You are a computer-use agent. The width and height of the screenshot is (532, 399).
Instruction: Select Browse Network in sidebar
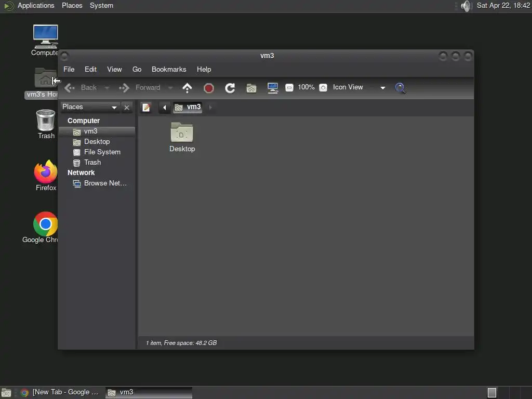(97, 183)
